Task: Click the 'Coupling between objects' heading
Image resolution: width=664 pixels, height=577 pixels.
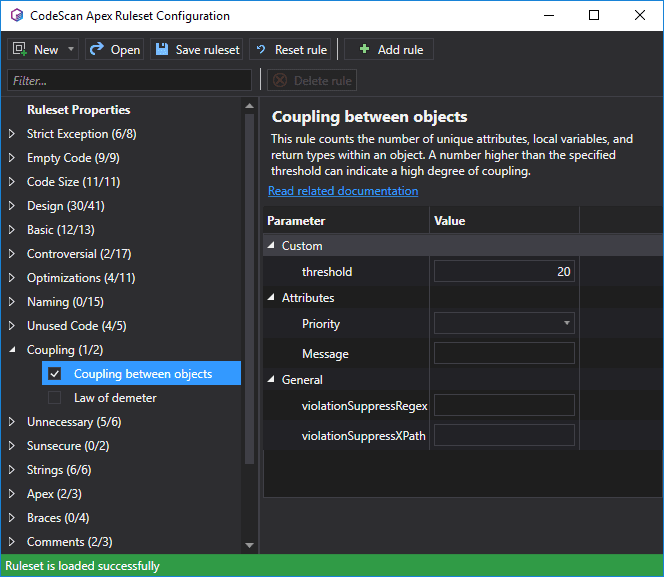Action: (x=369, y=117)
